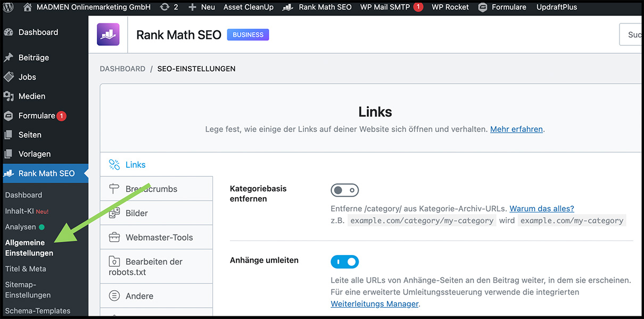The width and height of the screenshot is (644, 319).
Task: Click the Webmaster-Tools briefcase icon
Action: pyautogui.click(x=114, y=238)
